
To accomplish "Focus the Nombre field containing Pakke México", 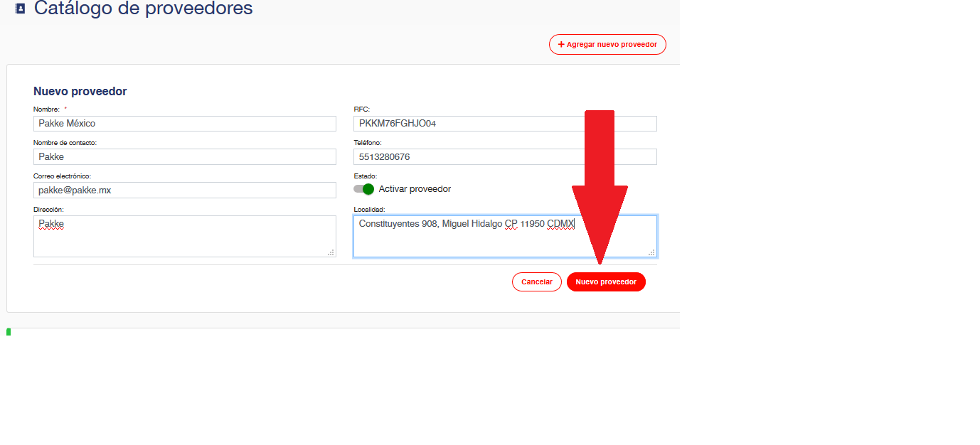I will pyautogui.click(x=184, y=124).
